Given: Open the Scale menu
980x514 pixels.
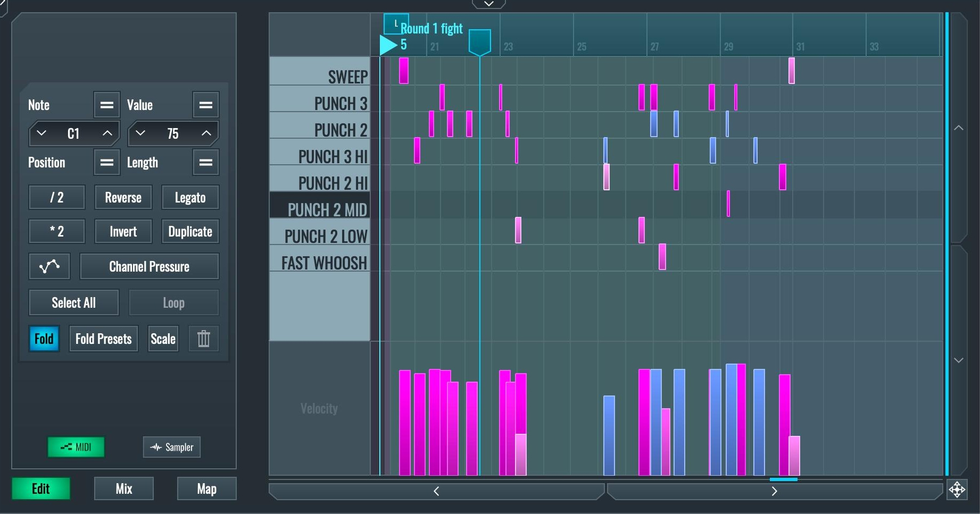Looking at the screenshot, I should tap(163, 339).
